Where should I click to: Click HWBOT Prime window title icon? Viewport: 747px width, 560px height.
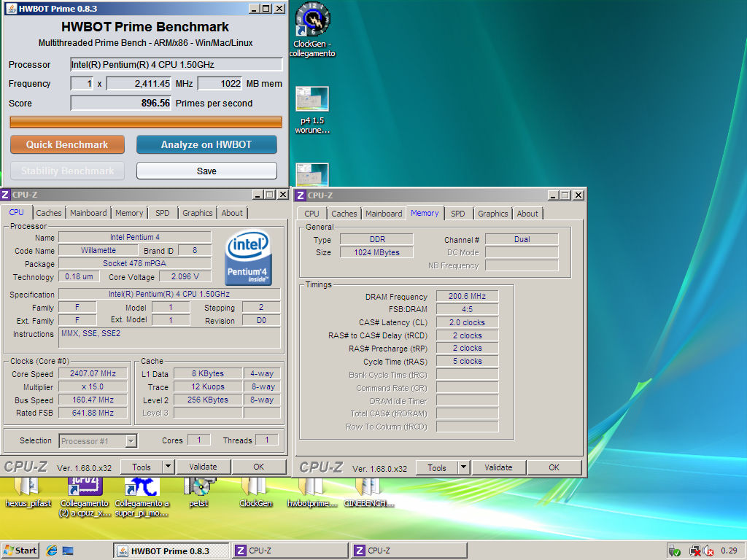11,9
